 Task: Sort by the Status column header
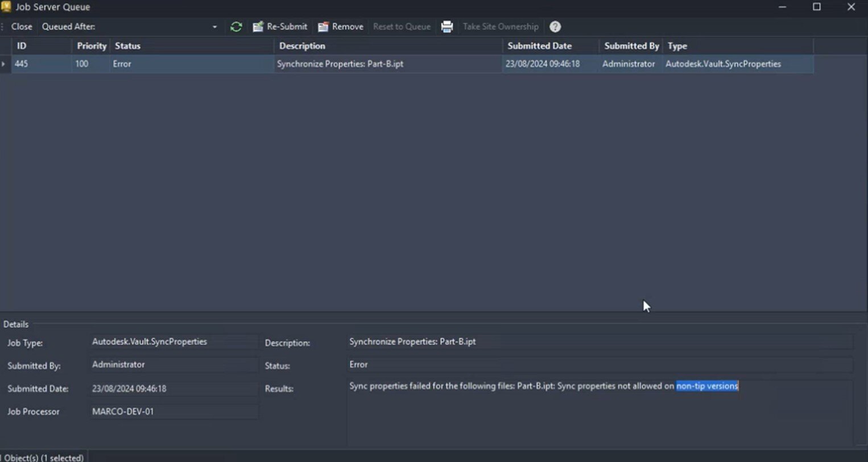pyautogui.click(x=127, y=46)
